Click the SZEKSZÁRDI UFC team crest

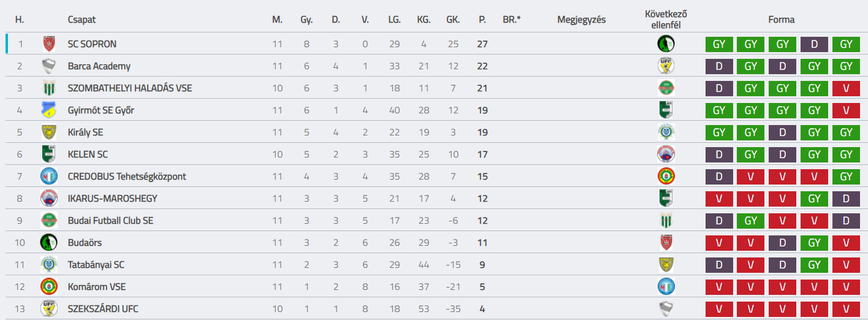[x=48, y=309]
